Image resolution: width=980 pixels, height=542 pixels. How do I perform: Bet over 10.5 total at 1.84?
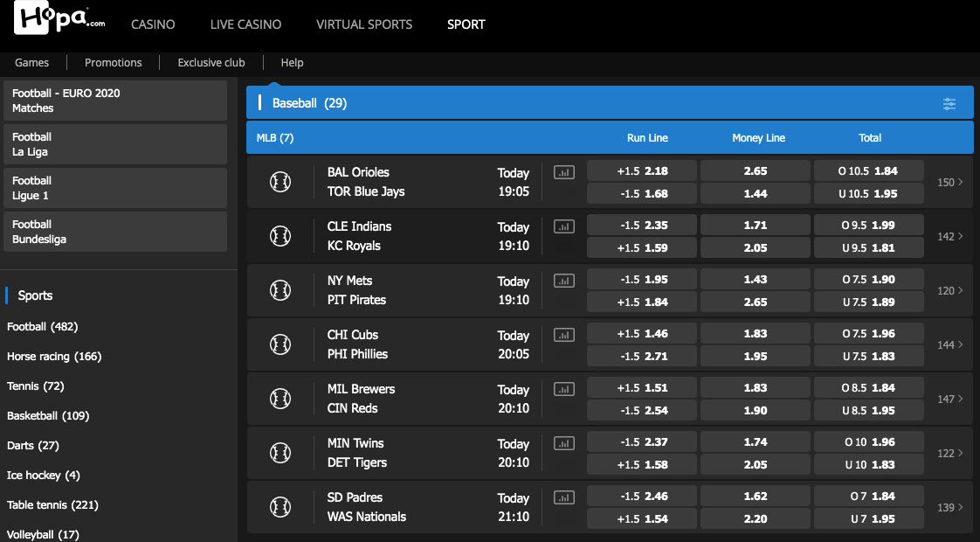click(869, 170)
